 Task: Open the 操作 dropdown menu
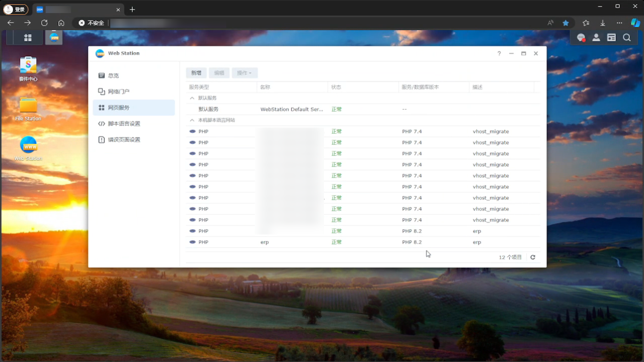pyautogui.click(x=245, y=73)
